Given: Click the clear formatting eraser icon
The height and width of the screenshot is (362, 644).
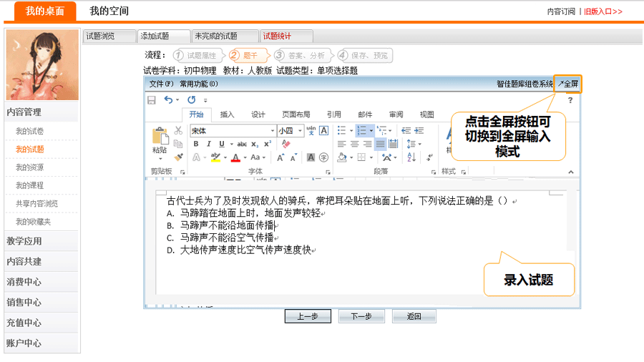Looking at the screenshot, I should [x=286, y=144].
